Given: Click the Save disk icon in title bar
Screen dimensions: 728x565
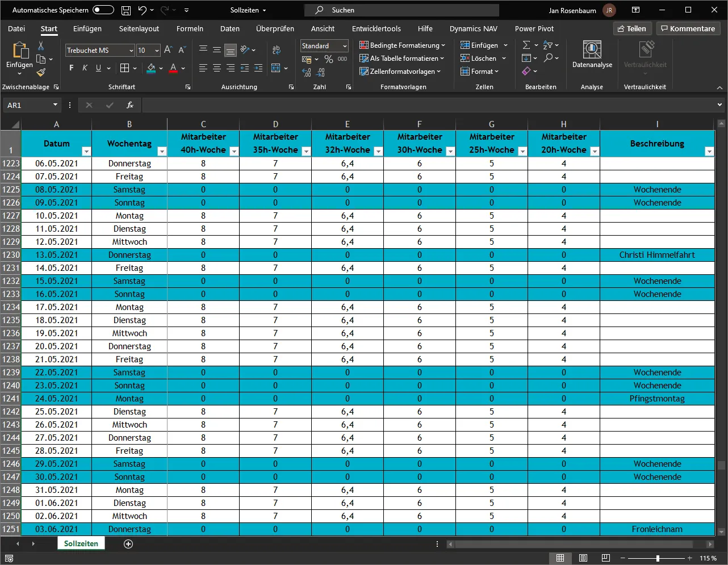Looking at the screenshot, I should tap(126, 10).
